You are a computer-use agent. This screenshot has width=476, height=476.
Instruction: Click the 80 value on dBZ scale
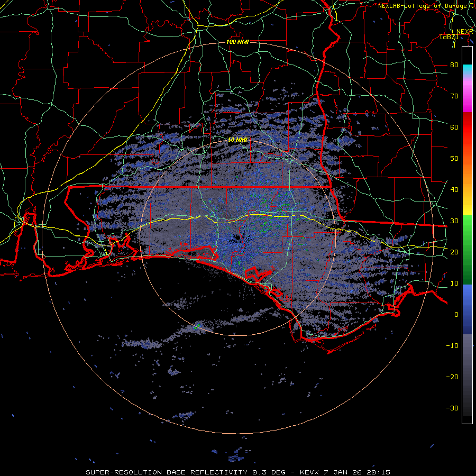pos(454,65)
